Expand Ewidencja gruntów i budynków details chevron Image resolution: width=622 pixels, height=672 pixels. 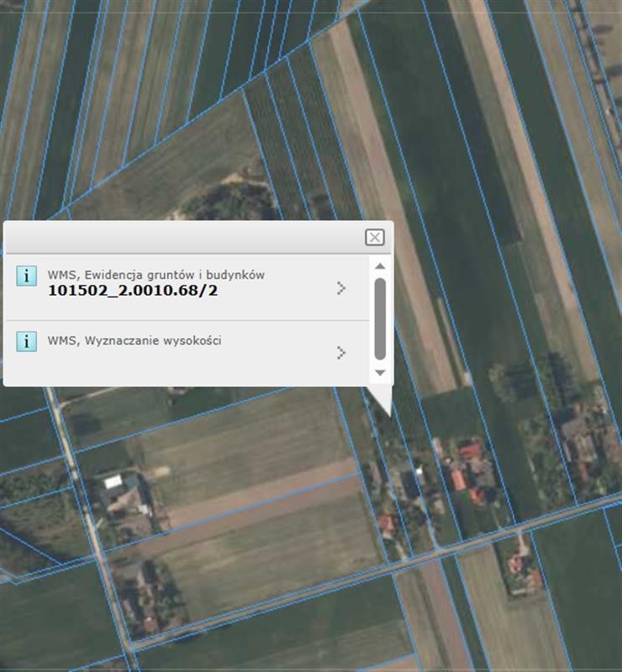(341, 288)
